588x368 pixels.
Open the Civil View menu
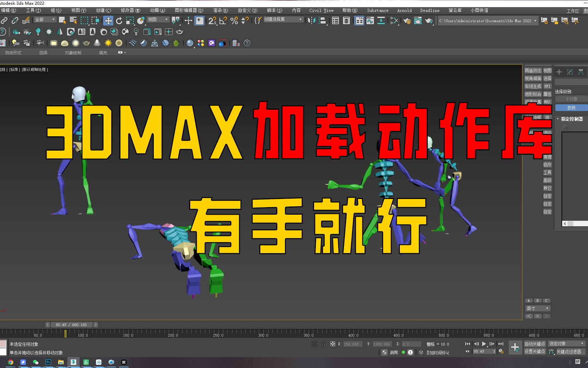pos(321,11)
